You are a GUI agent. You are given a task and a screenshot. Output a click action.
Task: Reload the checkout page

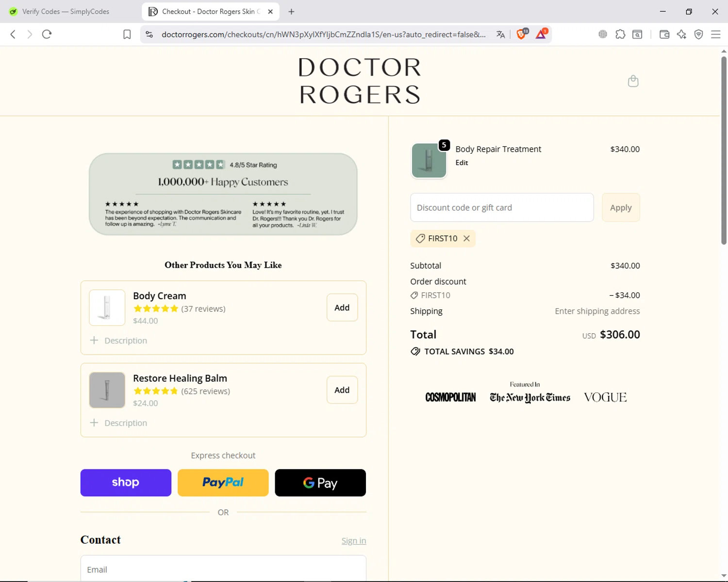coord(47,34)
